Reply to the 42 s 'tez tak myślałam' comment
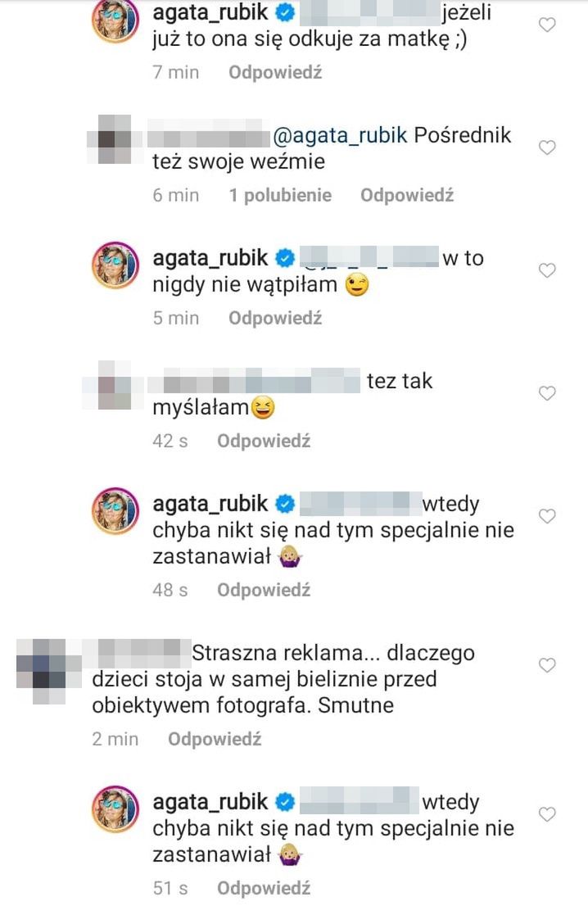The width and height of the screenshot is (588, 915). (x=264, y=442)
